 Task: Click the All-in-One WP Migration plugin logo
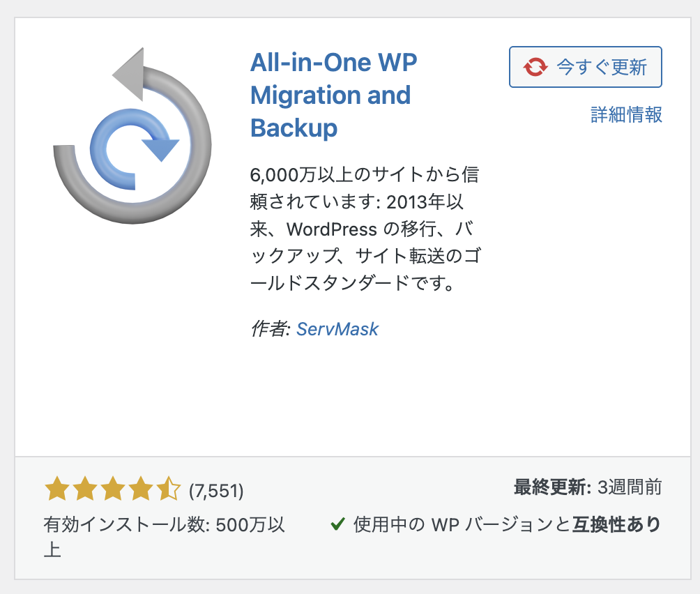(x=132, y=135)
